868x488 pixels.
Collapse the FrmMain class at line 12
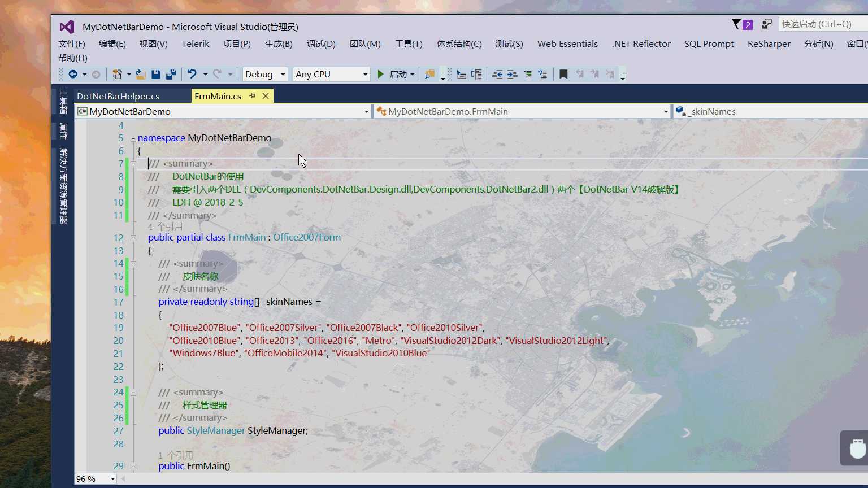point(133,238)
